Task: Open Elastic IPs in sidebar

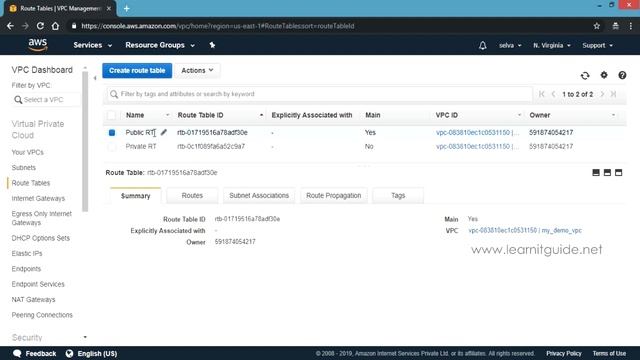Action: tap(27, 253)
